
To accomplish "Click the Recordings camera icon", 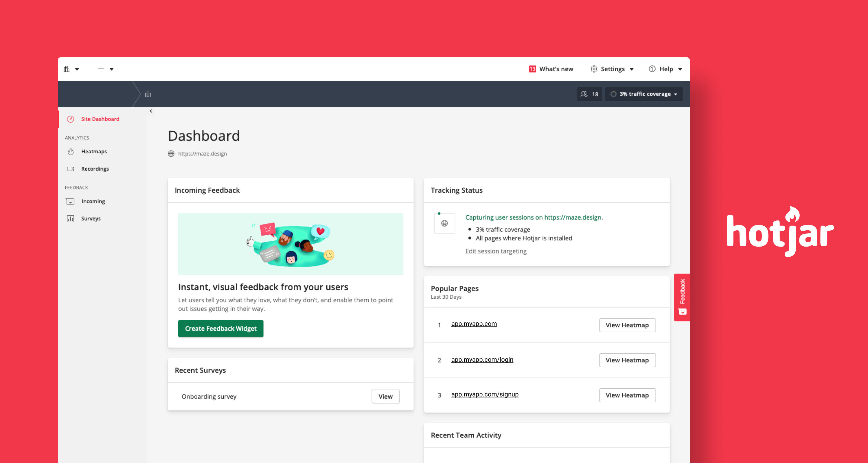I will (x=70, y=169).
